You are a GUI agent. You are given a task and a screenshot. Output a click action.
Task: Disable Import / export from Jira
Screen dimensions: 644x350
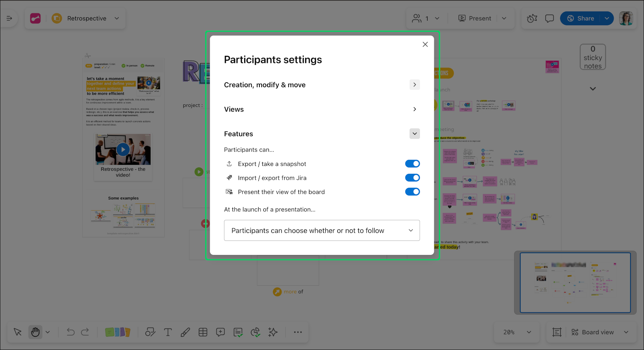[412, 178]
